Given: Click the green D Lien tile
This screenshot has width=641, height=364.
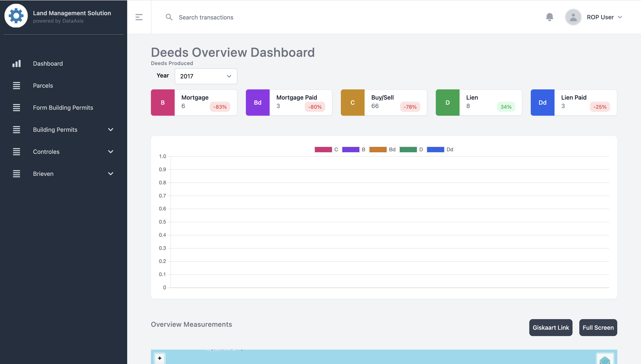Looking at the screenshot, I should [x=448, y=103].
